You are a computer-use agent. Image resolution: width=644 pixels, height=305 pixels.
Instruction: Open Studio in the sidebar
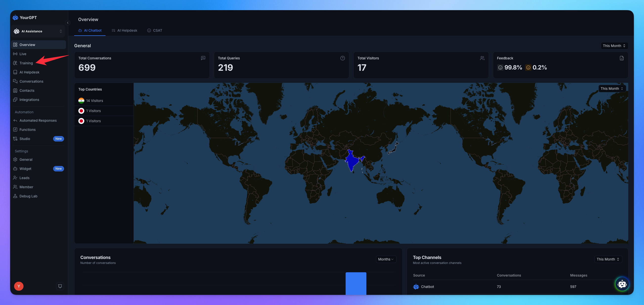click(25, 139)
